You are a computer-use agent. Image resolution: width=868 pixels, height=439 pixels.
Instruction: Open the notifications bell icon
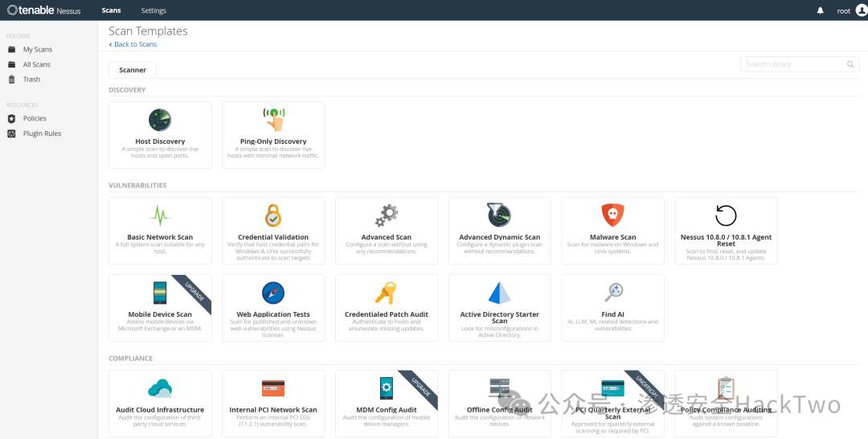pos(820,10)
